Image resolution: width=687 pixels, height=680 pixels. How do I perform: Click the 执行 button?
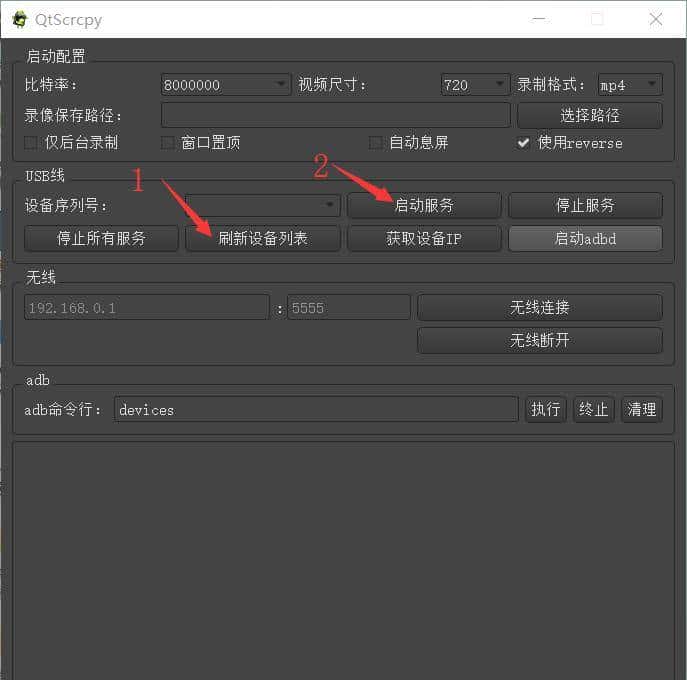pos(545,410)
